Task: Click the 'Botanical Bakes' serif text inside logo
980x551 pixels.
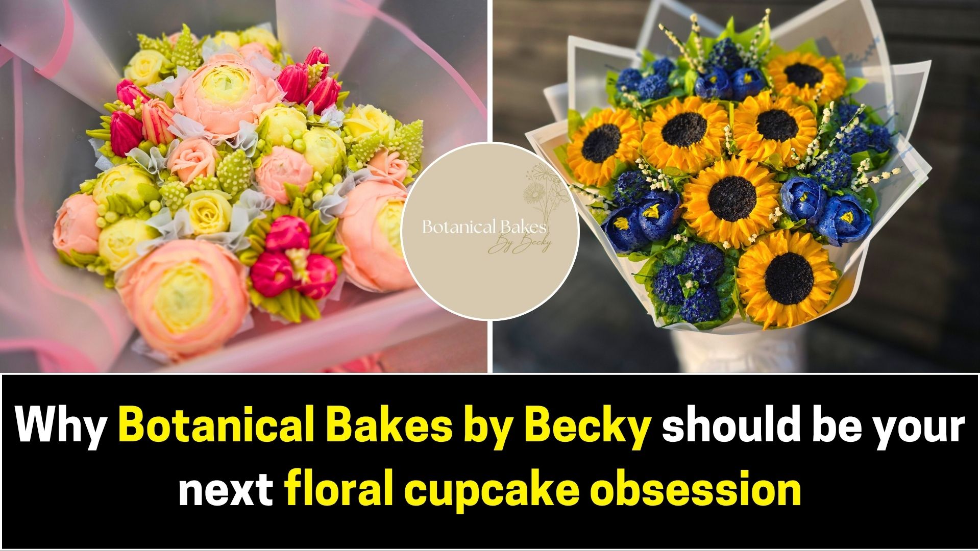Action: click(484, 227)
